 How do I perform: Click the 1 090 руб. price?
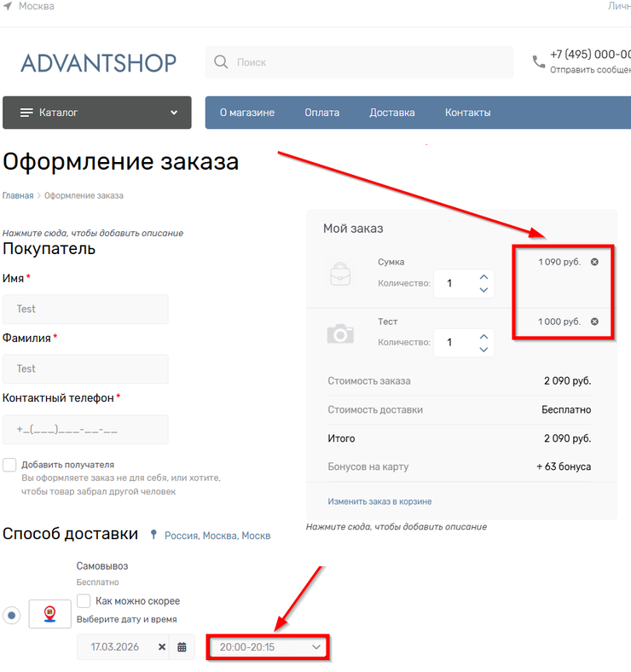pos(559,262)
